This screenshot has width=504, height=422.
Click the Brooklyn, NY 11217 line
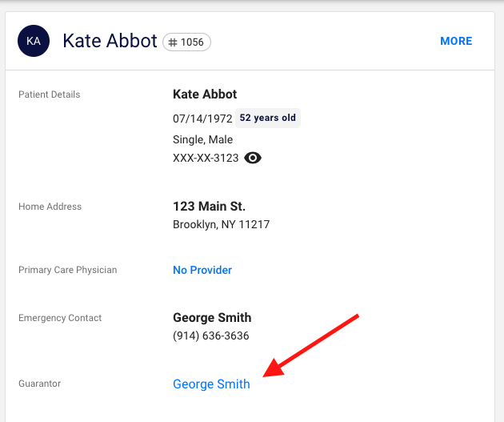[221, 224]
